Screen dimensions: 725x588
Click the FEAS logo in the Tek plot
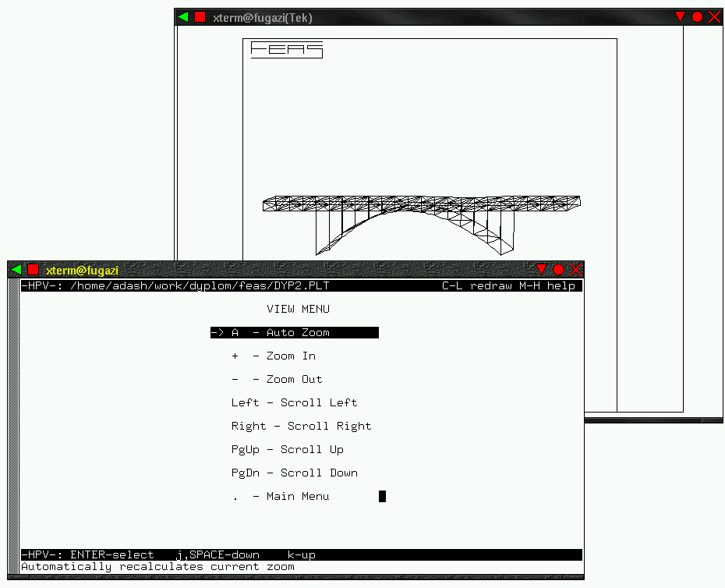(287, 49)
